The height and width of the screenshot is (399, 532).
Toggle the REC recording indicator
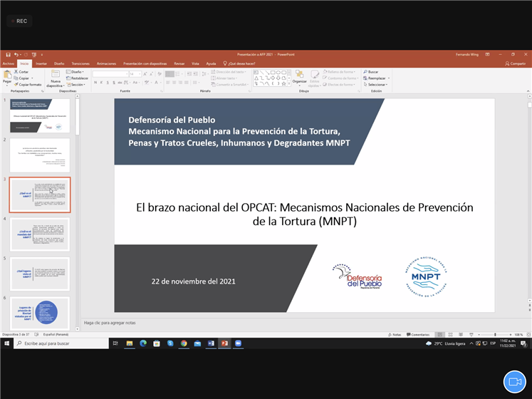coord(19,21)
